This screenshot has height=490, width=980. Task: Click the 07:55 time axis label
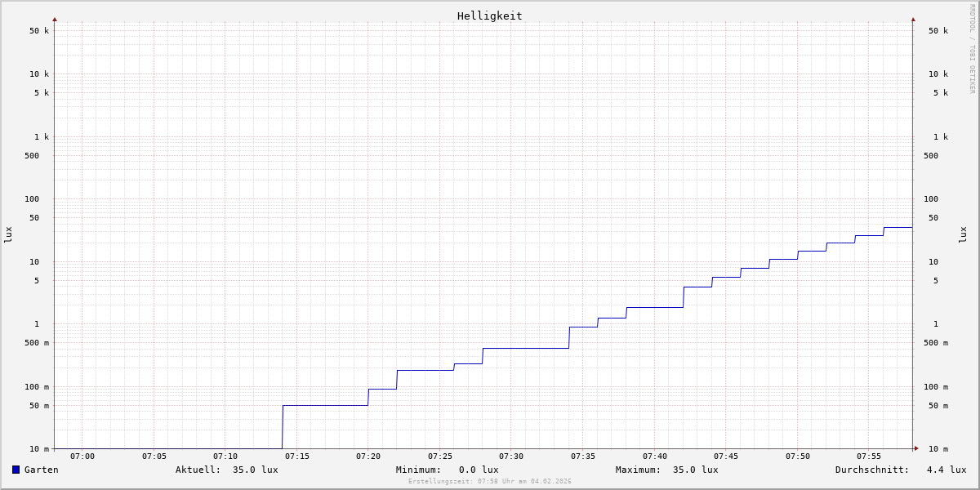tap(869, 457)
